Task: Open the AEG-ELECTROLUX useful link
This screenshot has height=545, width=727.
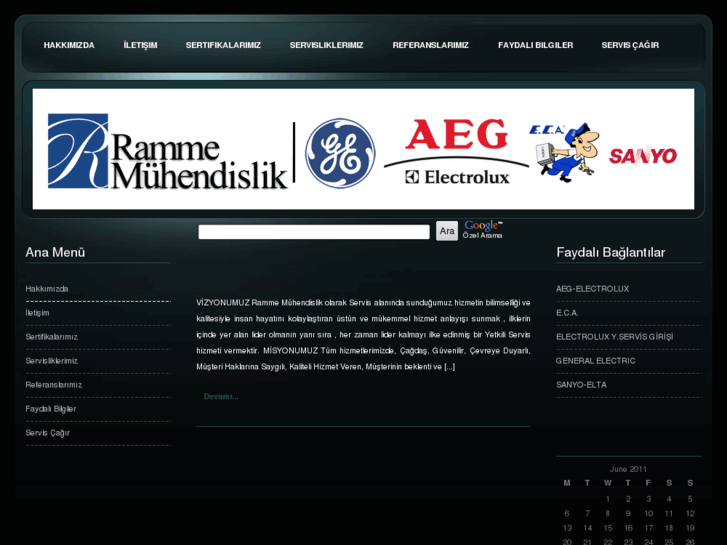Action: click(593, 289)
